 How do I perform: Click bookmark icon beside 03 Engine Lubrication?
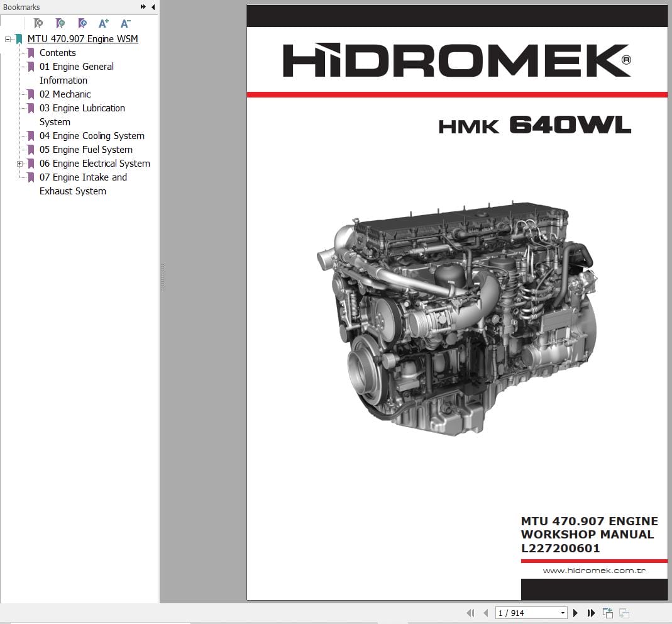tap(31, 108)
